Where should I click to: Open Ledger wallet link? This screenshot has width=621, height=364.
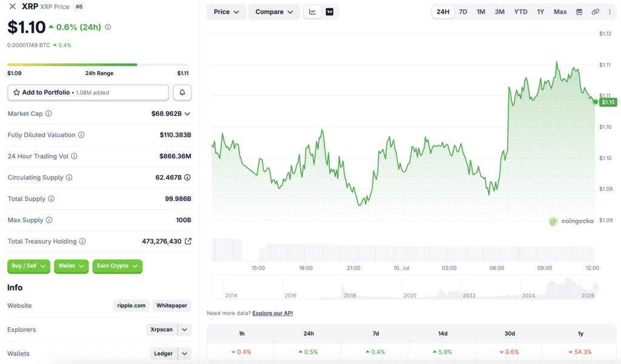[x=163, y=354]
